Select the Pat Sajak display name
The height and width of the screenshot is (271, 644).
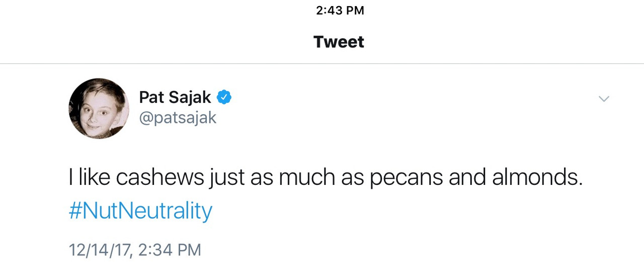[175, 97]
